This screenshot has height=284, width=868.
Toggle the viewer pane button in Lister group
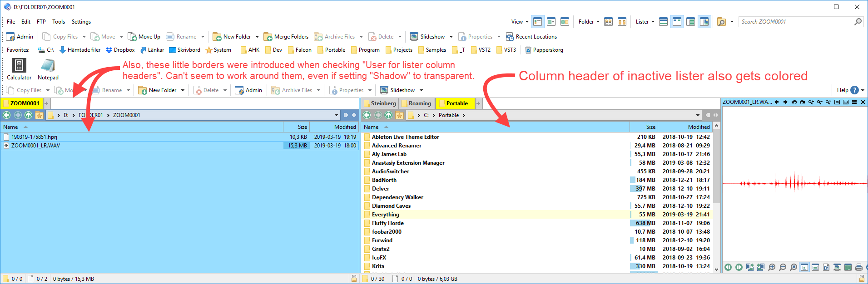point(704,22)
